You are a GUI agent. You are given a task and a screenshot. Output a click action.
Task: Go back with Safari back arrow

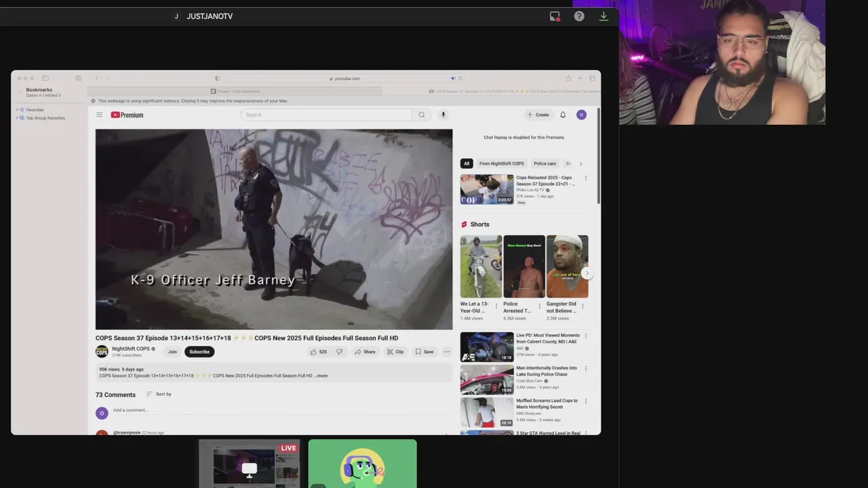(x=96, y=78)
